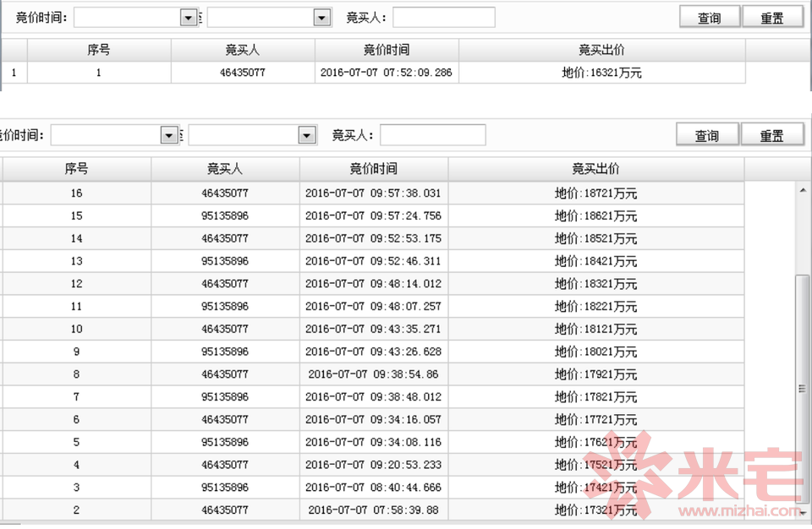This screenshot has width=812, height=529.
Task: Select price cell 地价:18421万元
Action: point(596,261)
